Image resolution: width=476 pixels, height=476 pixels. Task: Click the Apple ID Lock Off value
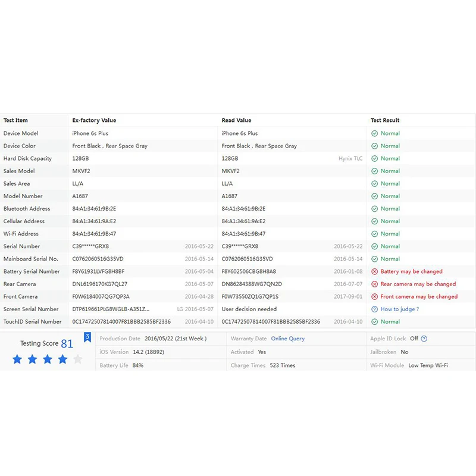pyautogui.click(x=414, y=339)
